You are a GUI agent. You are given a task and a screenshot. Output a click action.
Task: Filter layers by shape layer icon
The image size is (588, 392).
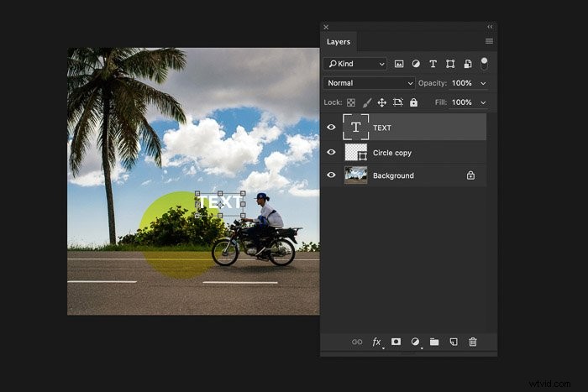[x=450, y=64]
